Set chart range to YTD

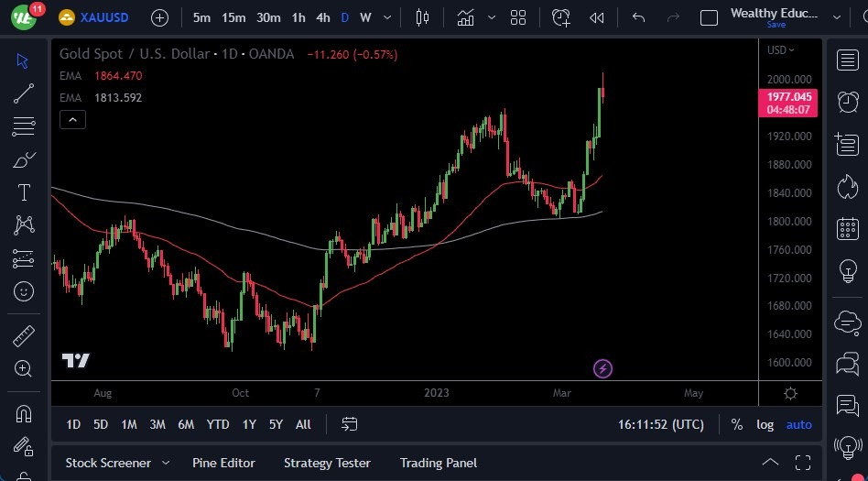[x=218, y=424]
